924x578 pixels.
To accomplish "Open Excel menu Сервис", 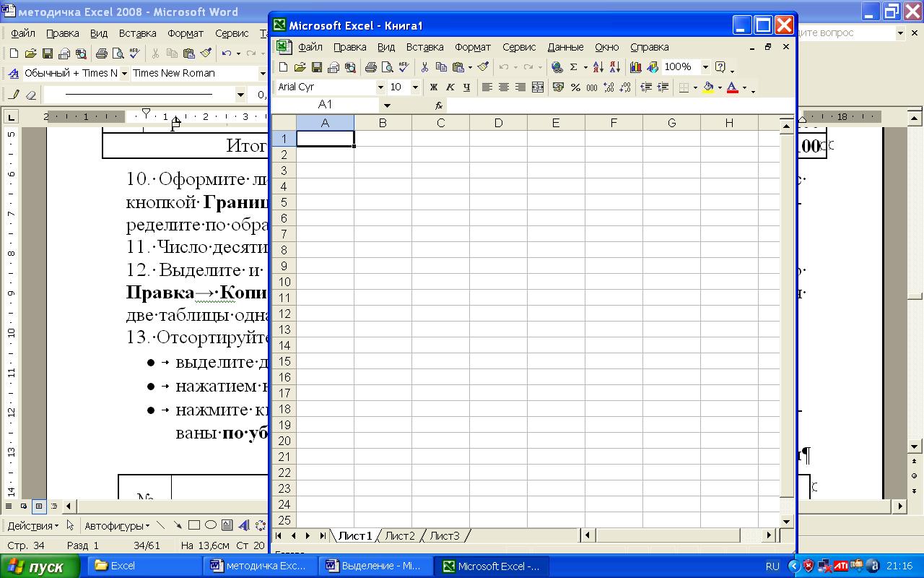I will point(519,47).
